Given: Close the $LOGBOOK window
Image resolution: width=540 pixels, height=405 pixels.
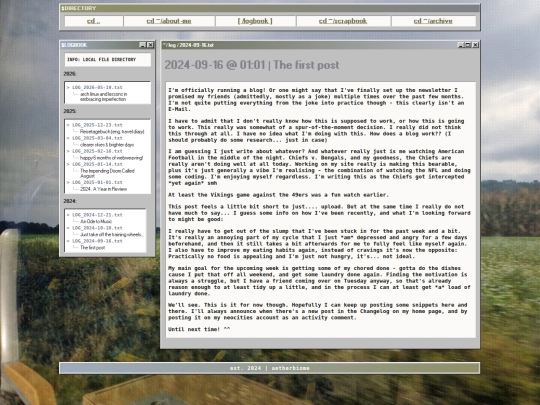Looking at the screenshot, I should click(x=150, y=45).
